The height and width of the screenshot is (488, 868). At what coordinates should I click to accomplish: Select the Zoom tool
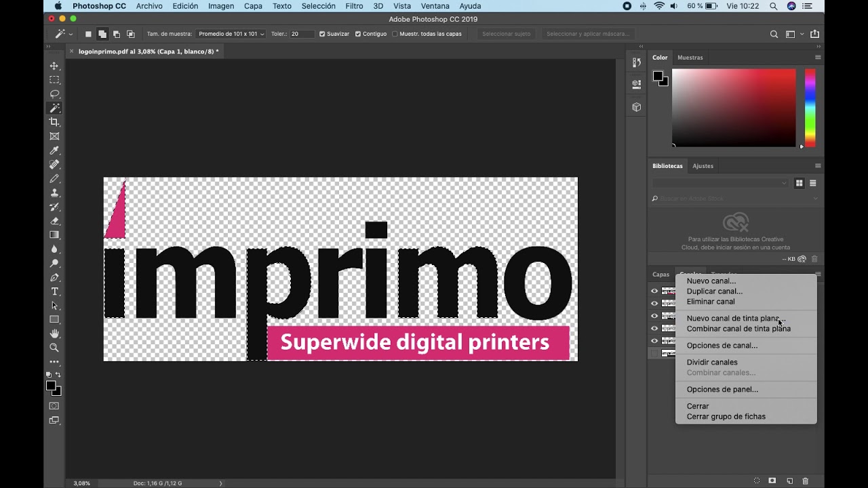pyautogui.click(x=54, y=348)
